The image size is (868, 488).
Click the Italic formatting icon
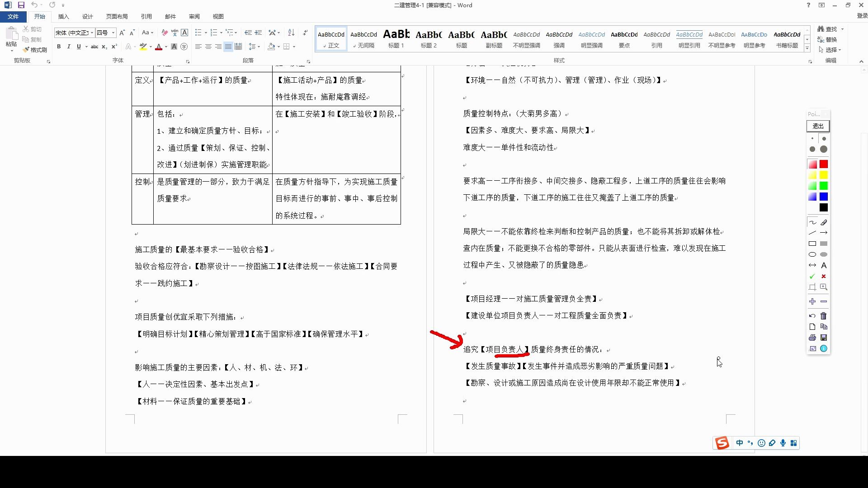pyautogui.click(x=68, y=47)
